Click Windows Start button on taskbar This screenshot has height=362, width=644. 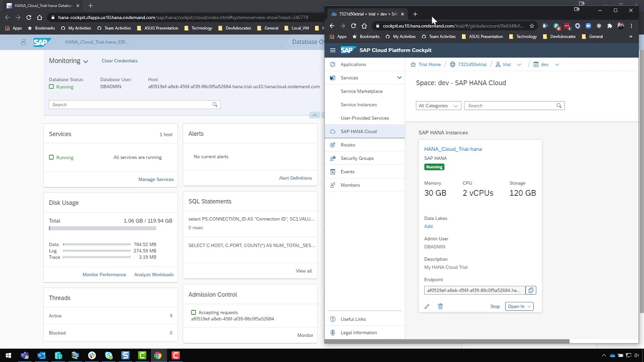[8, 355]
